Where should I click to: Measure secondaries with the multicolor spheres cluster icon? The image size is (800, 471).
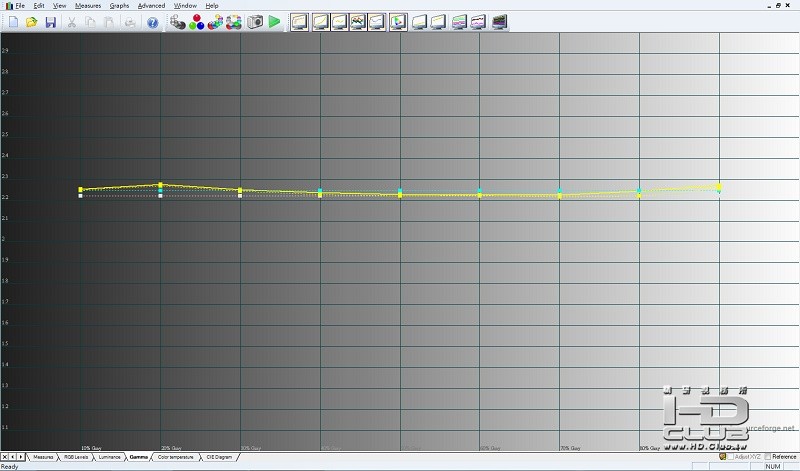point(215,22)
